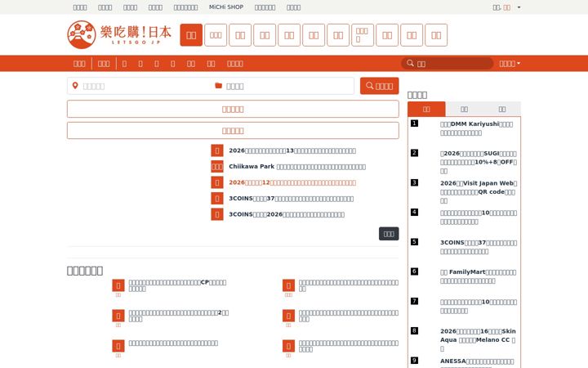Click ranking number 5 badge
Viewport: 588px width, 368px height.
point(414,242)
